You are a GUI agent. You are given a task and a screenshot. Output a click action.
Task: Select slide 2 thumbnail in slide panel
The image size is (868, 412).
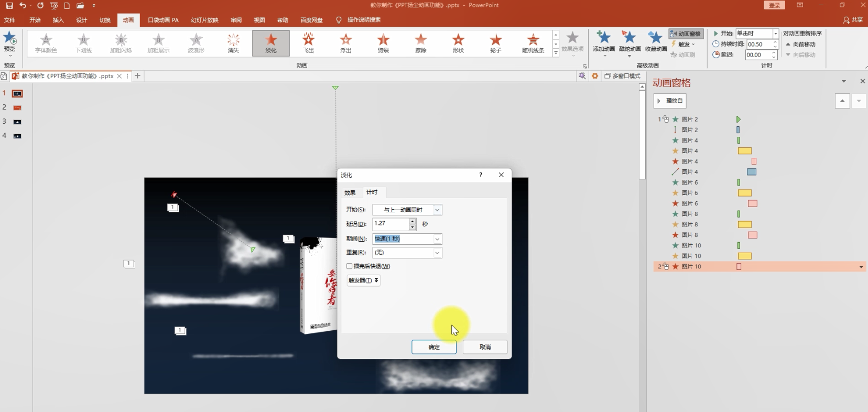click(x=17, y=107)
